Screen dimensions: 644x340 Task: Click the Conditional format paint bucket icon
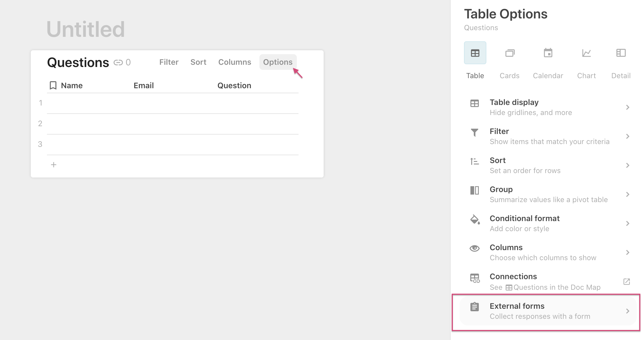point(475,219)
